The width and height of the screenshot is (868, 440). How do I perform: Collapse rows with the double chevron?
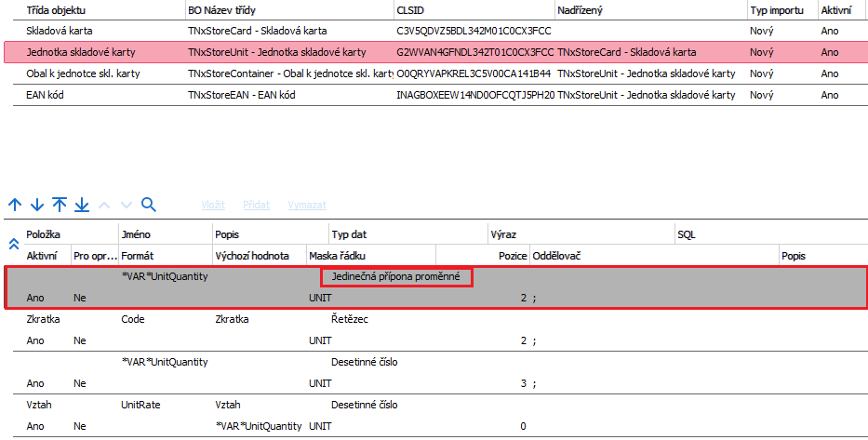click(13, 244)
